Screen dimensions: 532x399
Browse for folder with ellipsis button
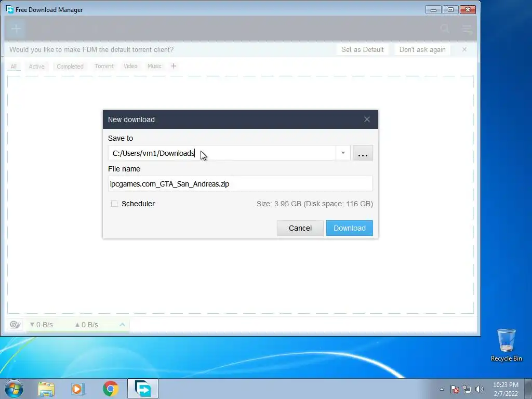(363, 153)
